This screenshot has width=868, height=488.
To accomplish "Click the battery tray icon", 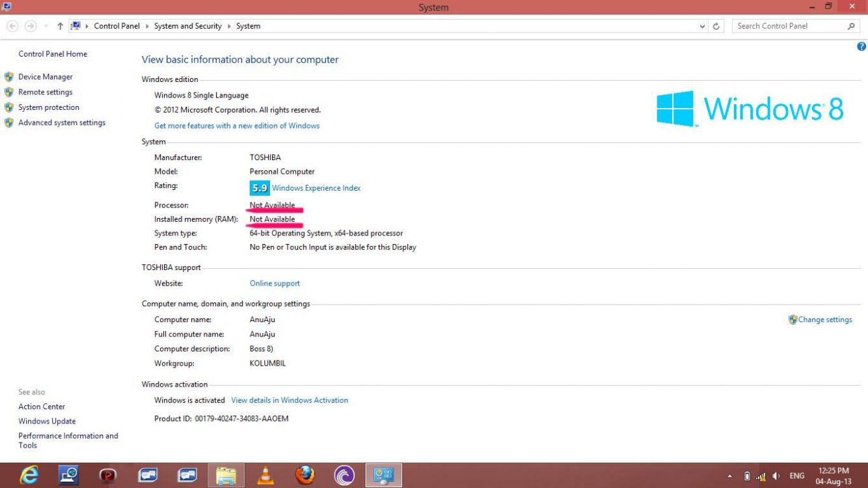I will point(746,476).
